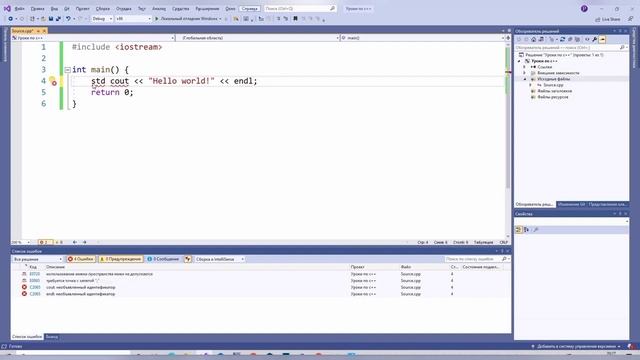The image size is (640, 360).
Task: Switch to the Изменения Git tab
Action: [571, 204]
